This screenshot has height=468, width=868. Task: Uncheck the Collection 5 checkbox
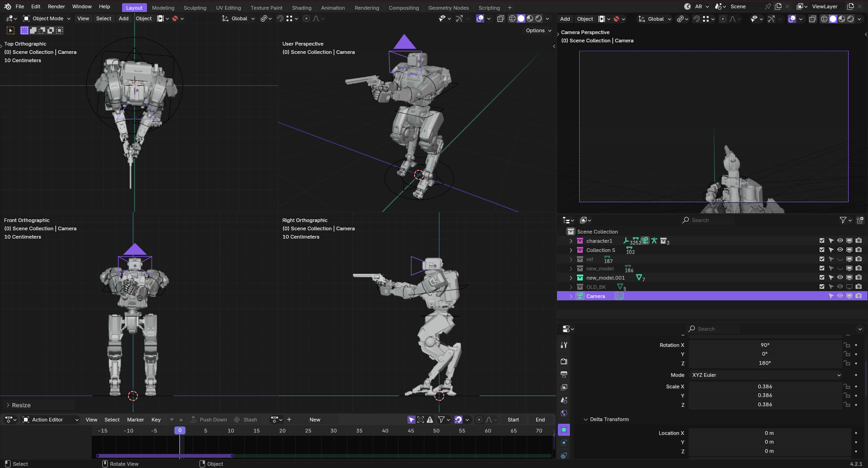822,250
